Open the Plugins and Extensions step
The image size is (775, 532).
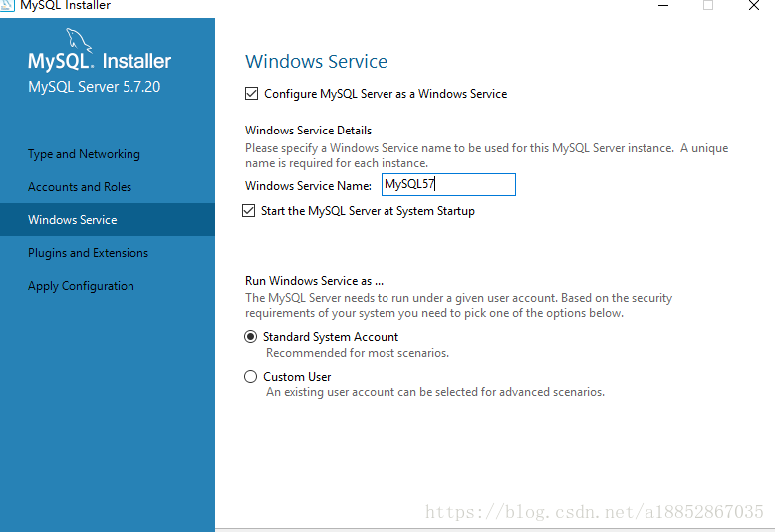click(x=88, y=253)
